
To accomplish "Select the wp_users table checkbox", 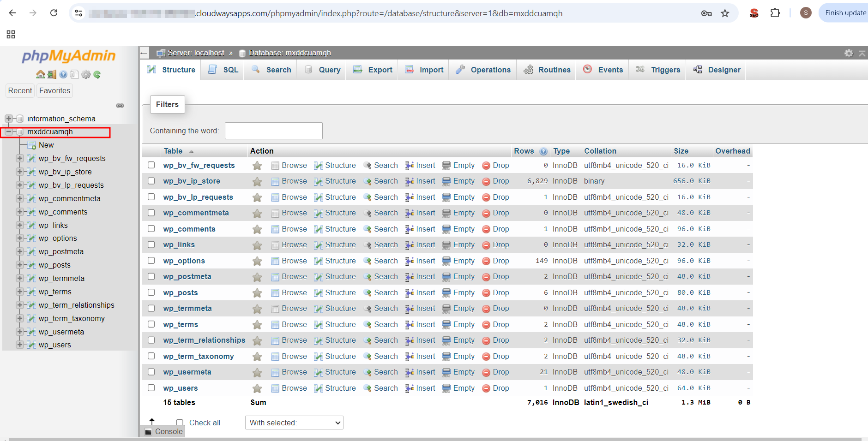I will (151, 388).
